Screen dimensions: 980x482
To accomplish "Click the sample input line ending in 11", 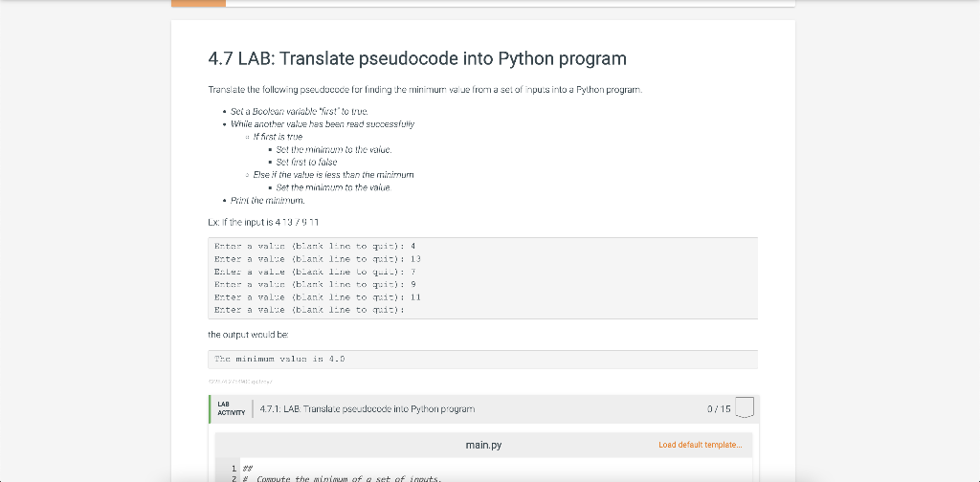I will (318, 296).
